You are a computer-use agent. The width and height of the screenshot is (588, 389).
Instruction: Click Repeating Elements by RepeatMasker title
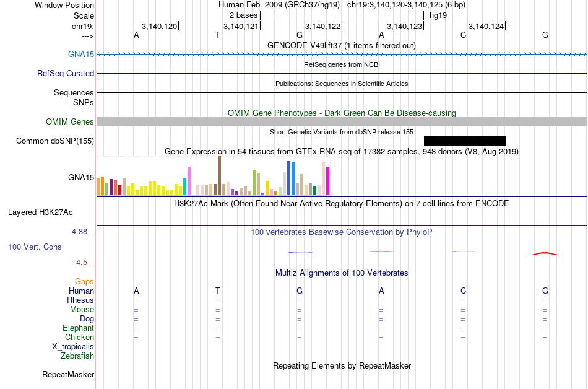(342, 365)
